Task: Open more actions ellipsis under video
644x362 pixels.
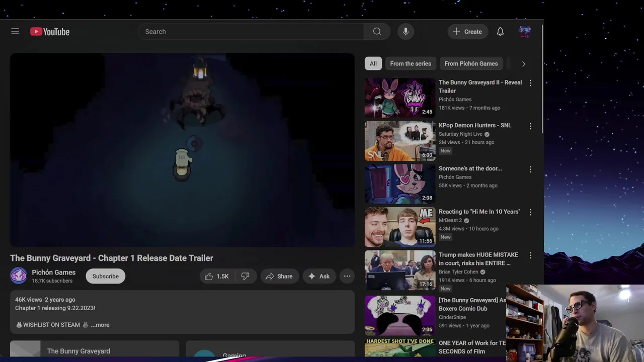Action: (x=347, y=276)
